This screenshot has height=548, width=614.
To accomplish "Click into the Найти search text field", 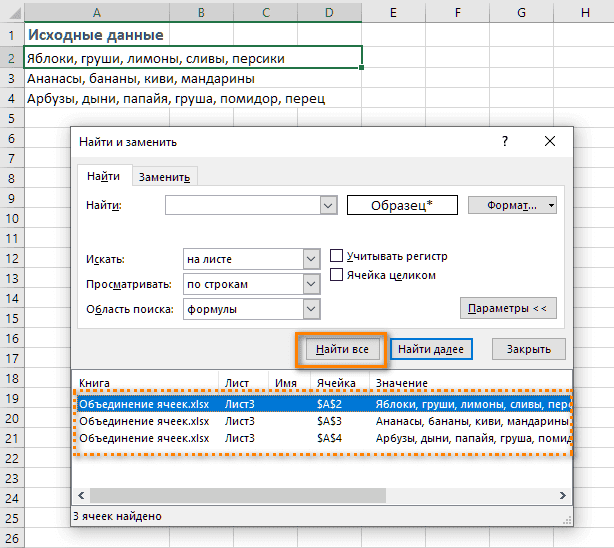I will pyautogui.click(x=242, y=205).
